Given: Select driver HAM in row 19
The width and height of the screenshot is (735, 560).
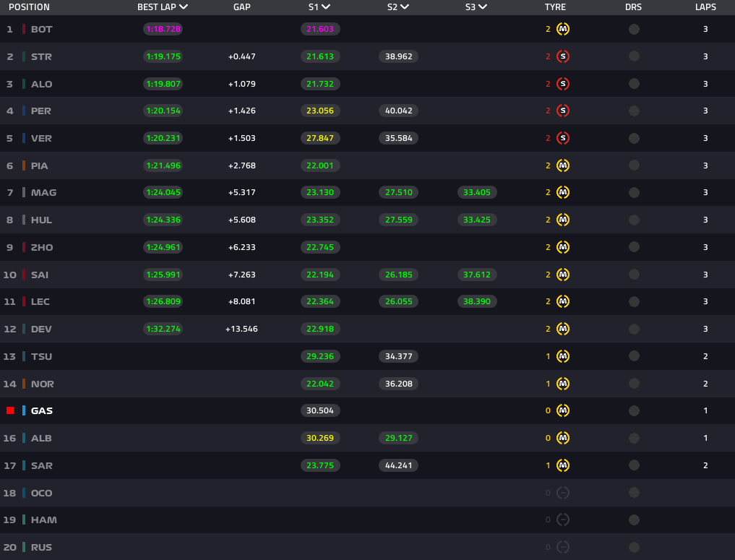Looking at the screenshot, I should pos(43,520).
